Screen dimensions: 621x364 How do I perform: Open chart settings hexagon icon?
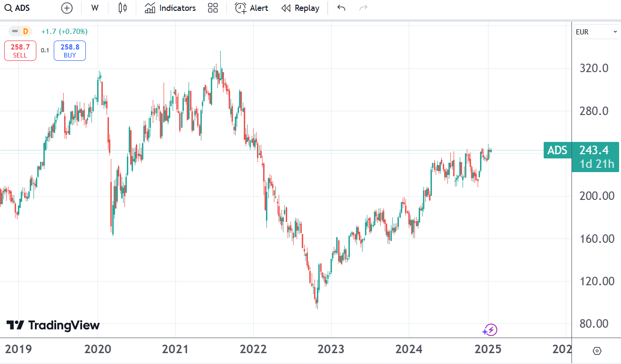pos(597,351)
